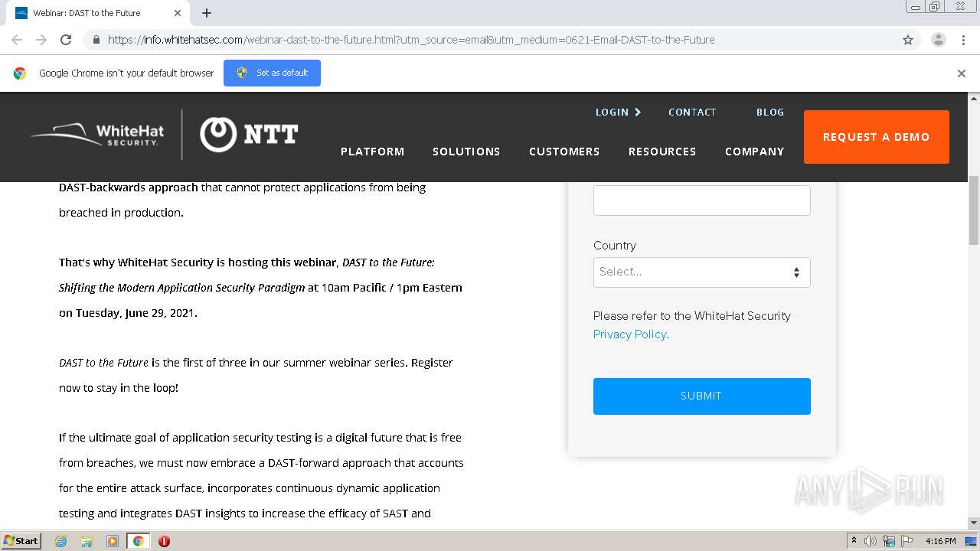Reload the page with the refresh icon
The height and width of the screenshot is (551, 980).
point(66,40)
